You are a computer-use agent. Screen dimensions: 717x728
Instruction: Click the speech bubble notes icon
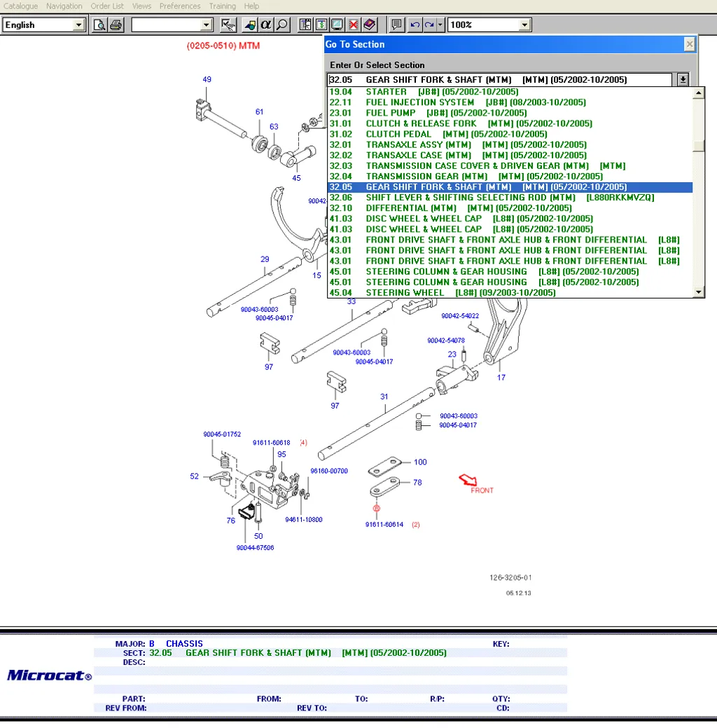[x=396, y=25]
